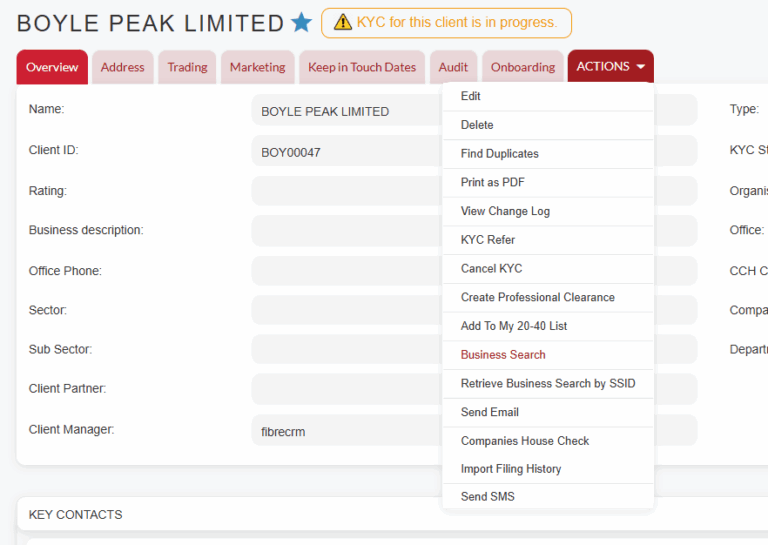Switch to the Address tab

(x=122, y=67)
